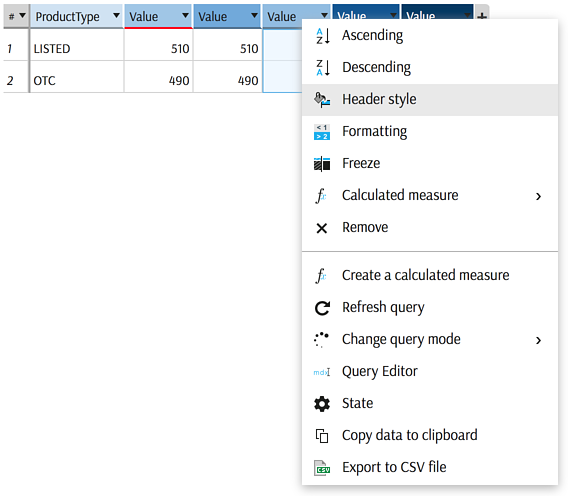Choose Descending from the context menu
The image size is (568, 496).
tap(430, 67)
